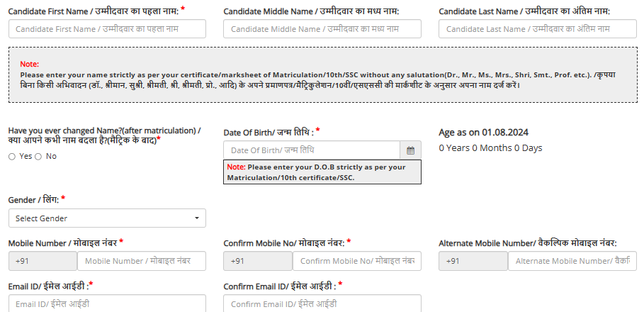The height and width of the screenshot is (312, 644).
Task: Click the Candidate Last Name input field
Action: click(538, 29)
